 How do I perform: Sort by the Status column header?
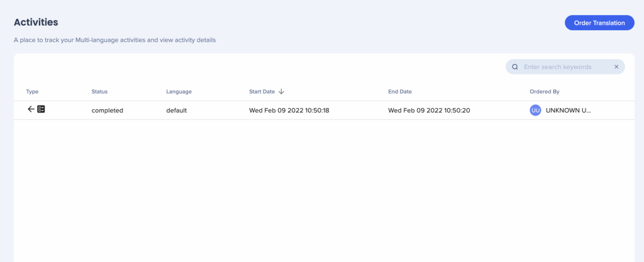pos(99,92)
